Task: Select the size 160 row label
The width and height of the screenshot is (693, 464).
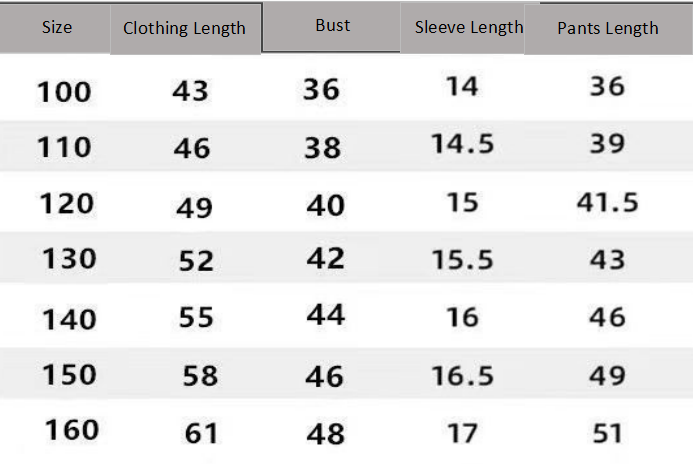Action: [71, 430]
